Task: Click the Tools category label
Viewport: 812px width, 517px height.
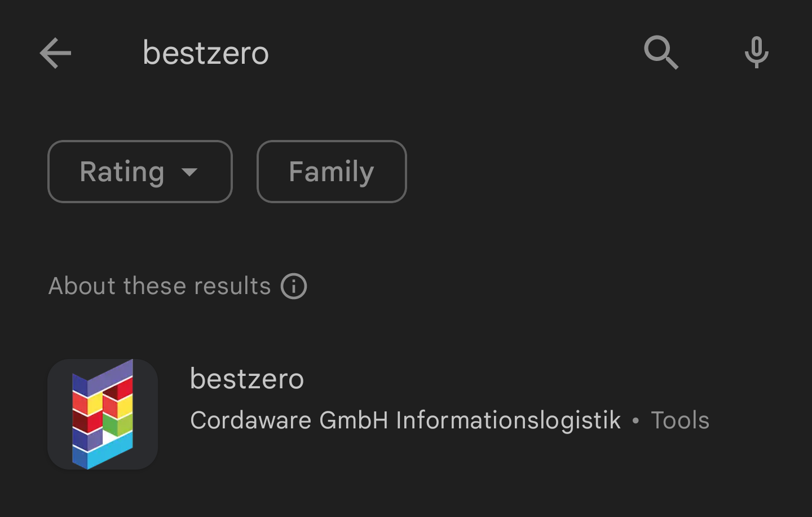Action: (679, 420)
